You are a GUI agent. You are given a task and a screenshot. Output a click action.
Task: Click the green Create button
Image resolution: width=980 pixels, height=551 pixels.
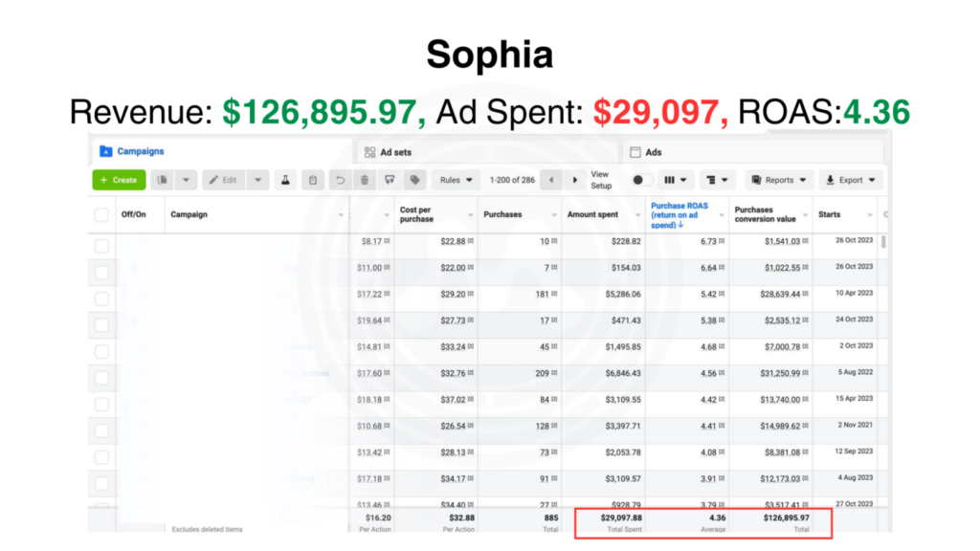pyautogui.click(x=119, y=180)
